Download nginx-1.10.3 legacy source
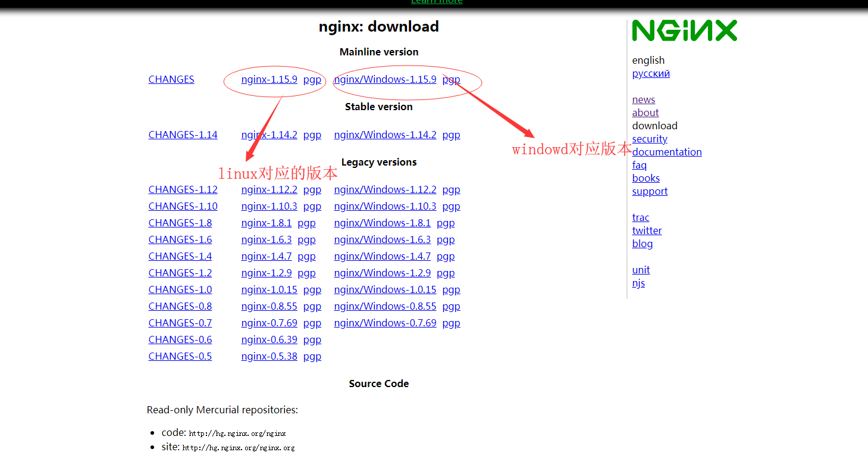 tap(269, 206)
